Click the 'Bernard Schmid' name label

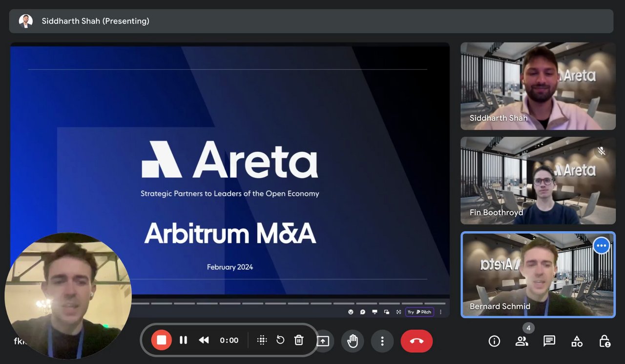pos(500,306)
